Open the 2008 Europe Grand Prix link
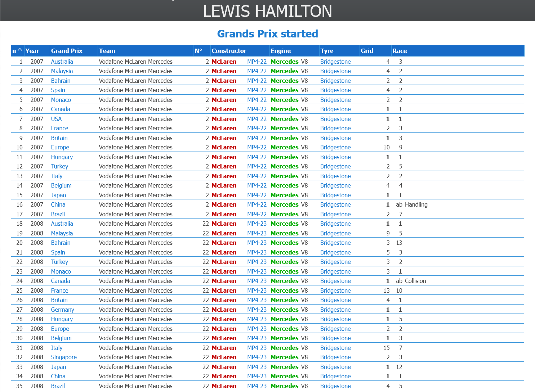 tap(60, 329)
